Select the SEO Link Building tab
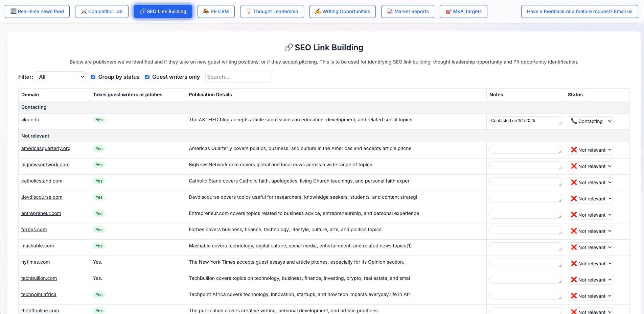 (x=163, y=11)
